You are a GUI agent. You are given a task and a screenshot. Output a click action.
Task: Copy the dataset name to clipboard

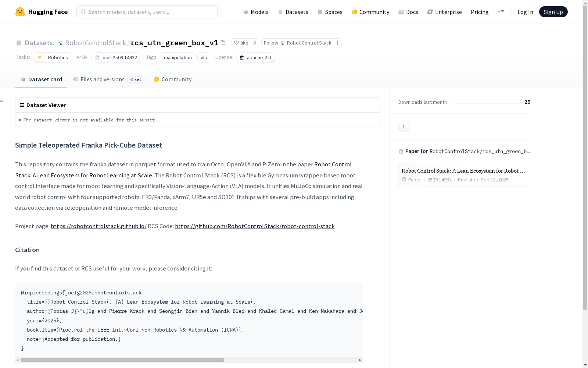pyautogui.click(x=223, y=43)
